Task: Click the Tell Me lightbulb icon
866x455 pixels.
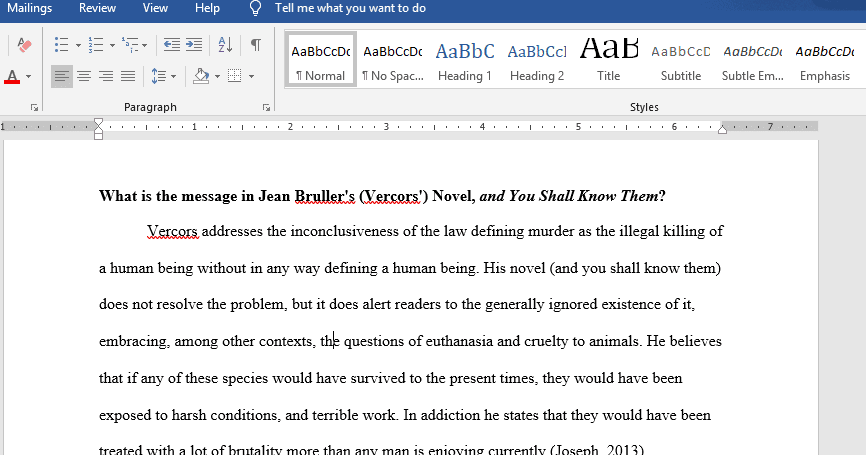Action: [255, 8]
